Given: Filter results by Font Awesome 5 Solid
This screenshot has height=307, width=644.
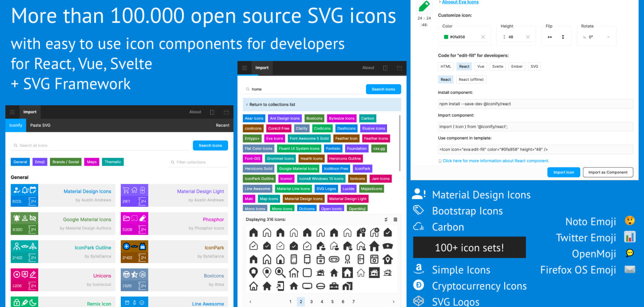Looking at the screenshot, I should pos(309,138).
